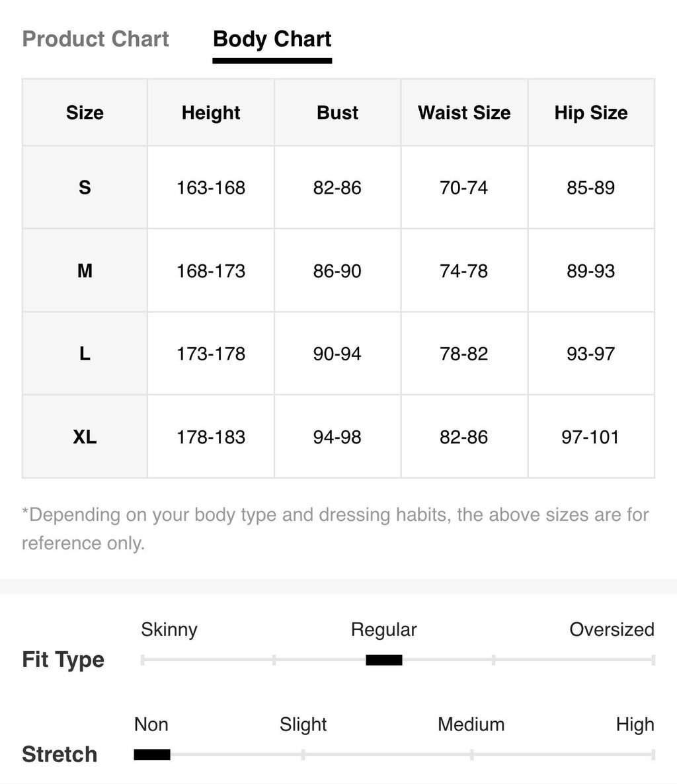
Task: Click the 78-82 waist cell
Action: pyautogui.click(x=465, y=354)
